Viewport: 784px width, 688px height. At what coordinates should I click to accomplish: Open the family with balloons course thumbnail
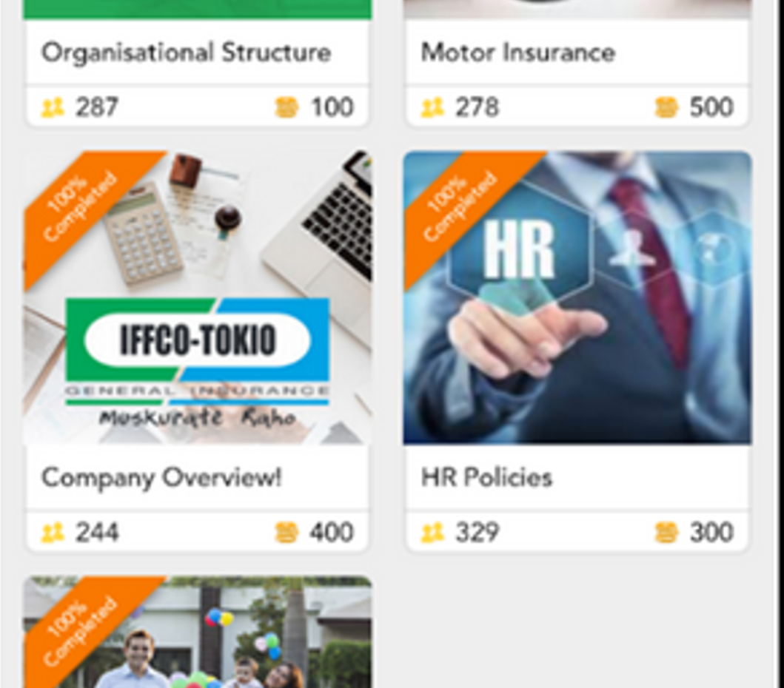click(198, 632)
